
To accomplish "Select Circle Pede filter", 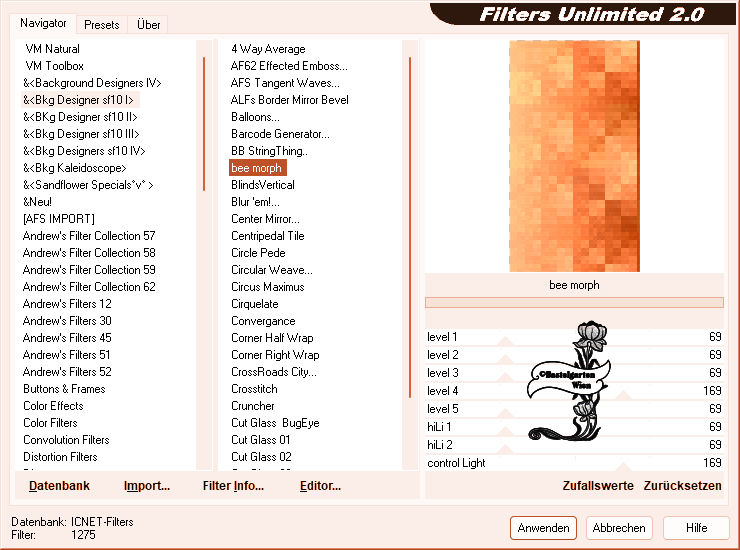I will (258, 253).
